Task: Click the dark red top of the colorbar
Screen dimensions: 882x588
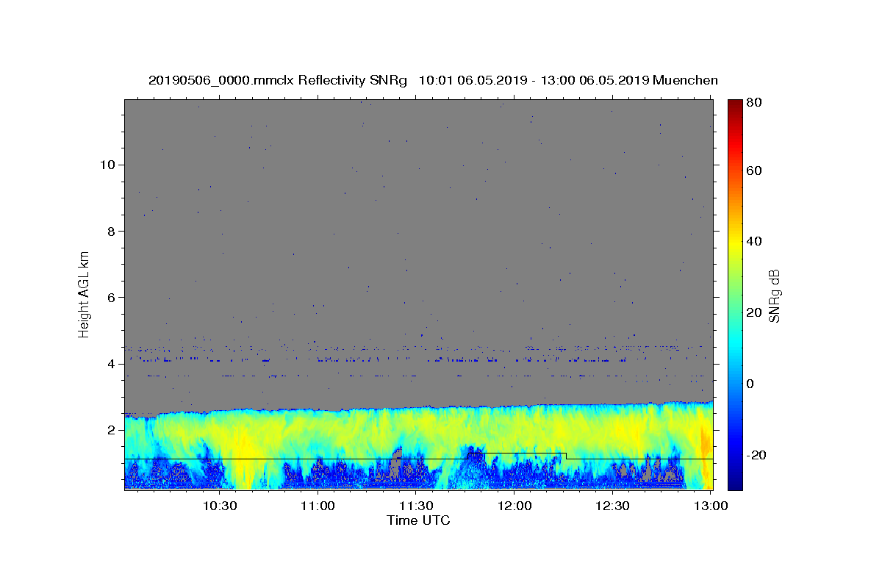Action: coord(735,104)
